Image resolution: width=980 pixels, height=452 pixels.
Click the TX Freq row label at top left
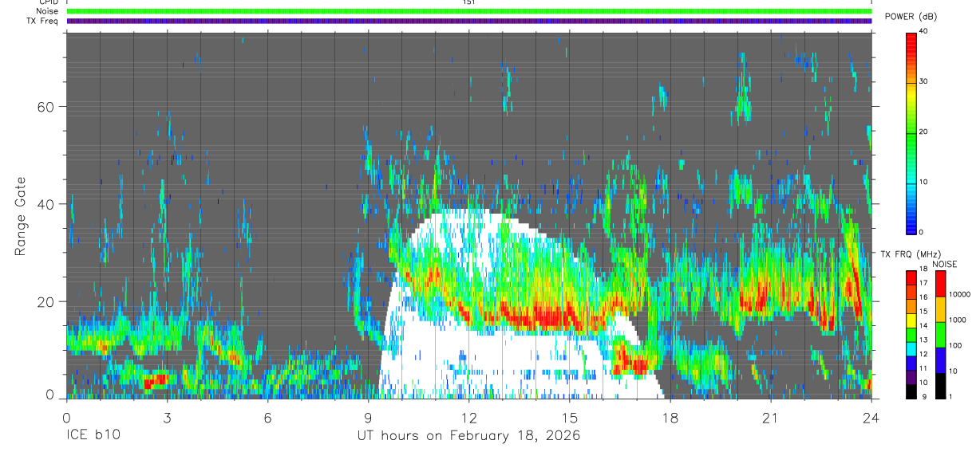click(43, 21)
